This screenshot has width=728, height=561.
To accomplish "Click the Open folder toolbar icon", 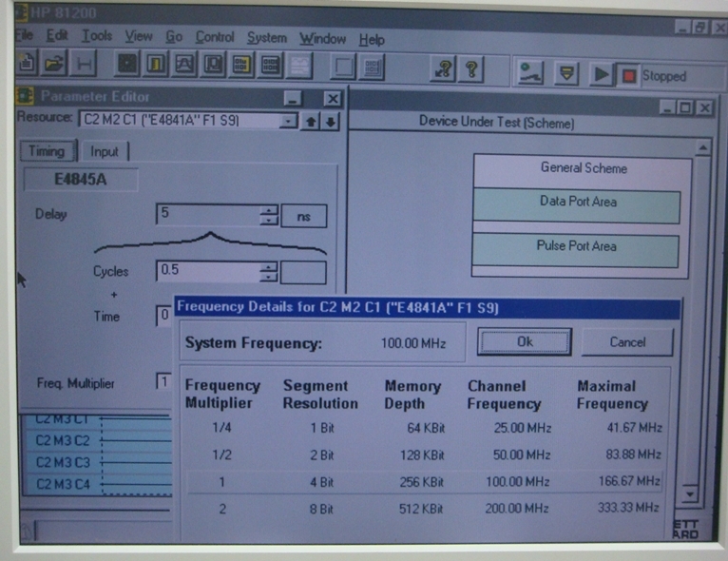I will pyautogui.click(x=54, y=63).
